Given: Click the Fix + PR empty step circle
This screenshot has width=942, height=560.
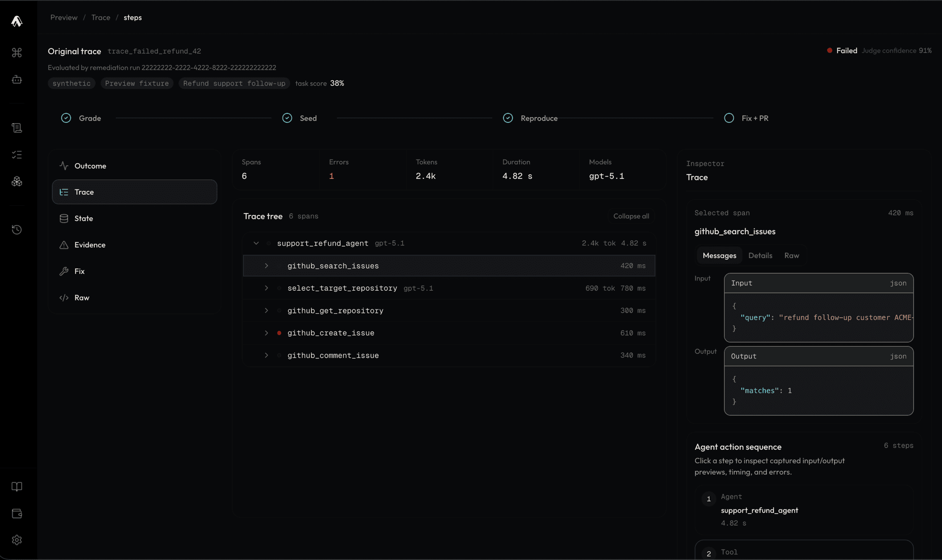Looking at the screenshot, I should click(x=729, y=118).
